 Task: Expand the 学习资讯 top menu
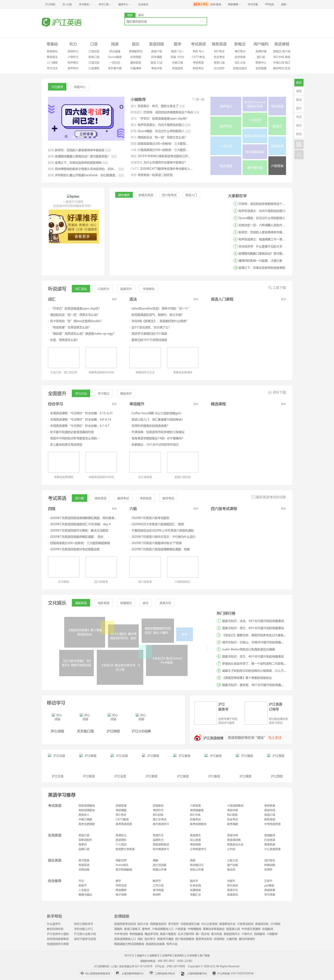tap(85, 4)
